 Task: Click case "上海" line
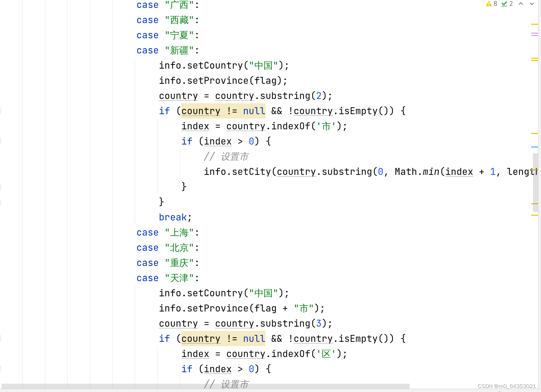pos(168,233)
